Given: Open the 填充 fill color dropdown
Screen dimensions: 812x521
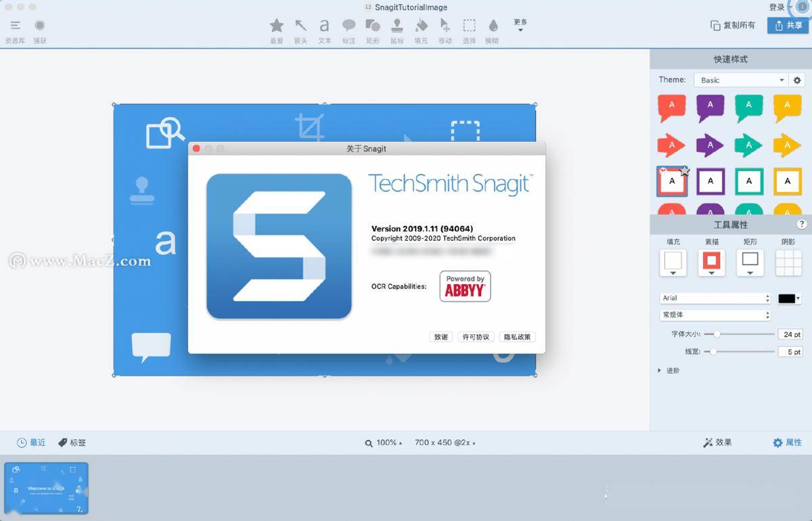Looking at the screenshot, I should (673, 263).
